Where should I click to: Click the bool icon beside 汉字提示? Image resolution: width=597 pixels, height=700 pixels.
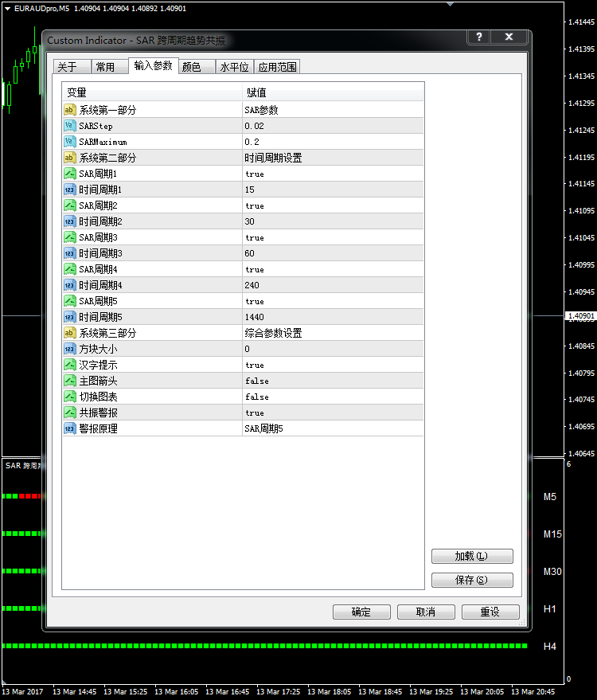[x=69, y=365]
